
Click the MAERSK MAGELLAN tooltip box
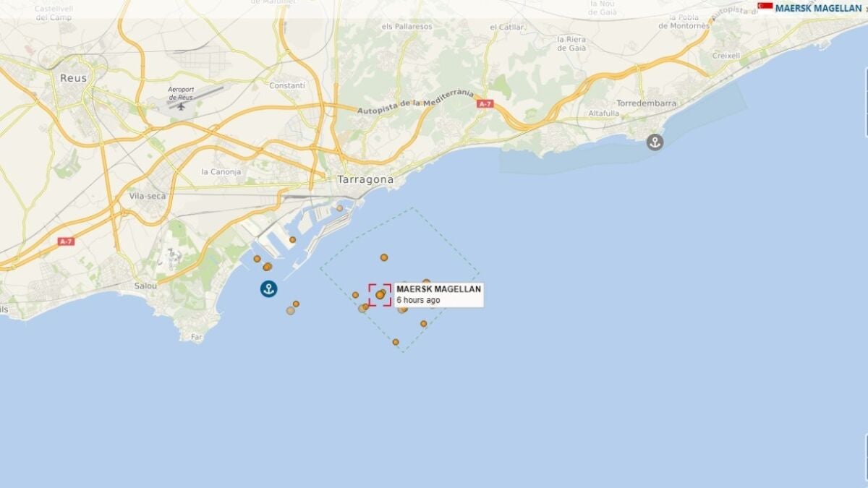[439, 294]
